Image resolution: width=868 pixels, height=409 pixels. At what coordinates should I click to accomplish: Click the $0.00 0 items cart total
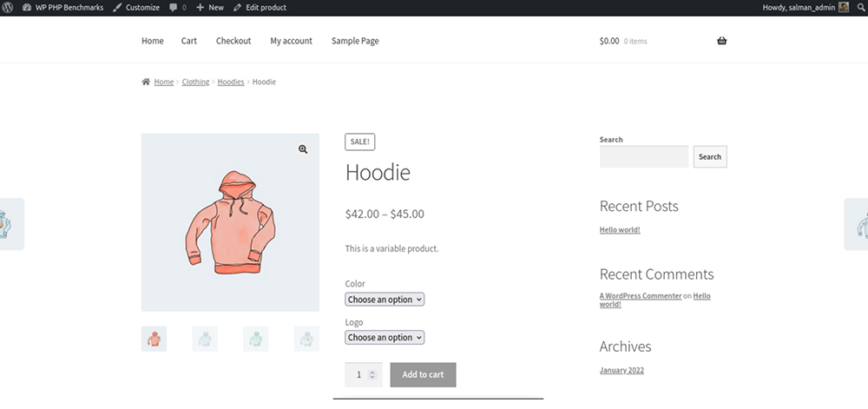[x=623, y=41]
